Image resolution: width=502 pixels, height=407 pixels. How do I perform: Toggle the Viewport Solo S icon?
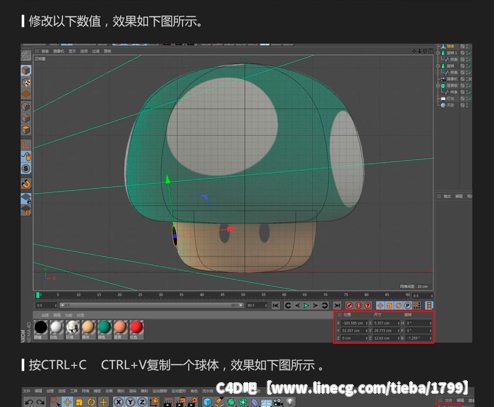point(26,169)
